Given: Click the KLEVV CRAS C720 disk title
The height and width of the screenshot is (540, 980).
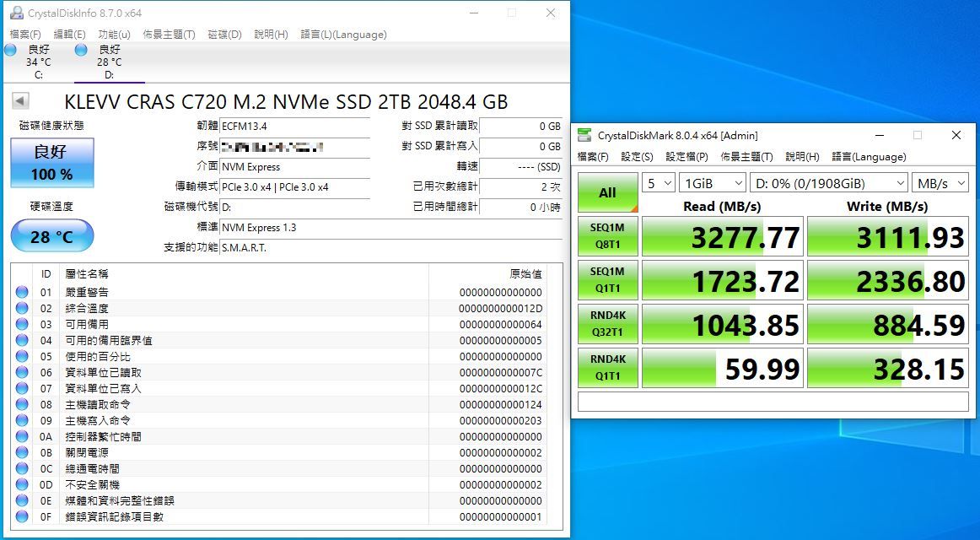Looking at the screenshot, I should click(x=286, y=101).
